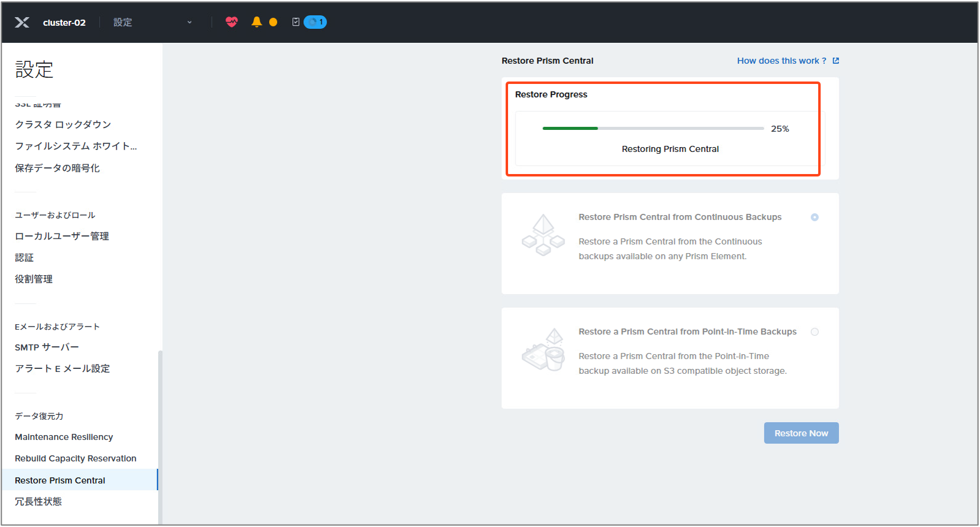Click the Continuous Backups illustration icon

click(x=543, y=235)
